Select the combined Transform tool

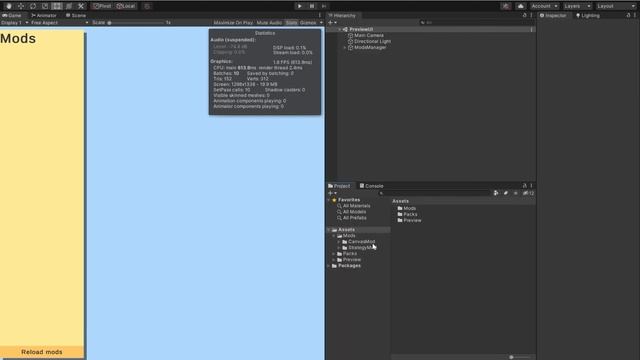pyautogui.click(x=69, y=6)
